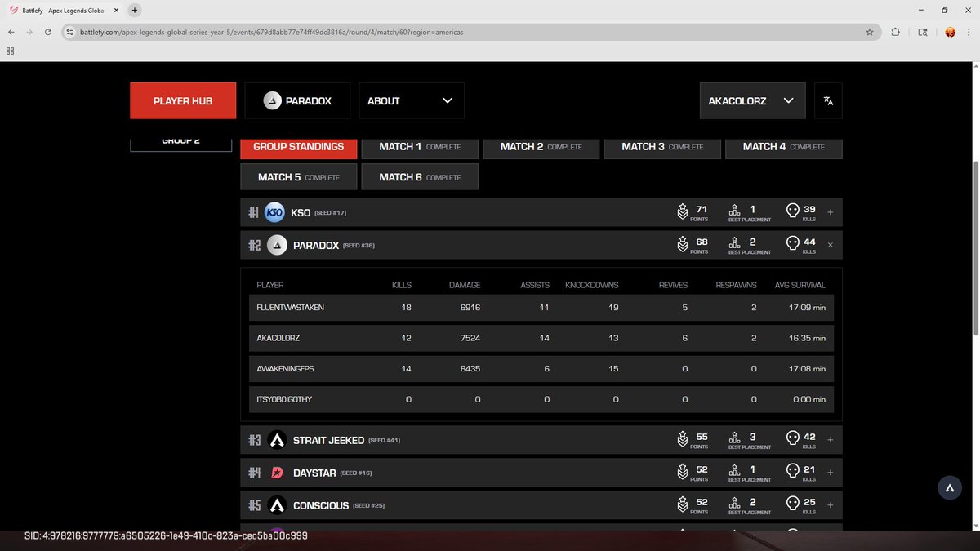Click the Player Hub button

[x=183, y=100]
